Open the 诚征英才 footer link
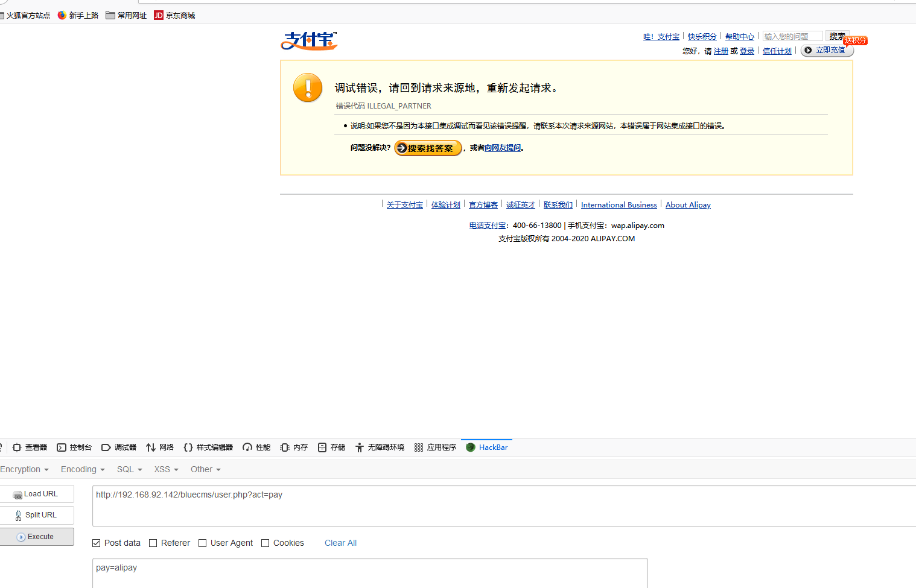 [521, 205]
